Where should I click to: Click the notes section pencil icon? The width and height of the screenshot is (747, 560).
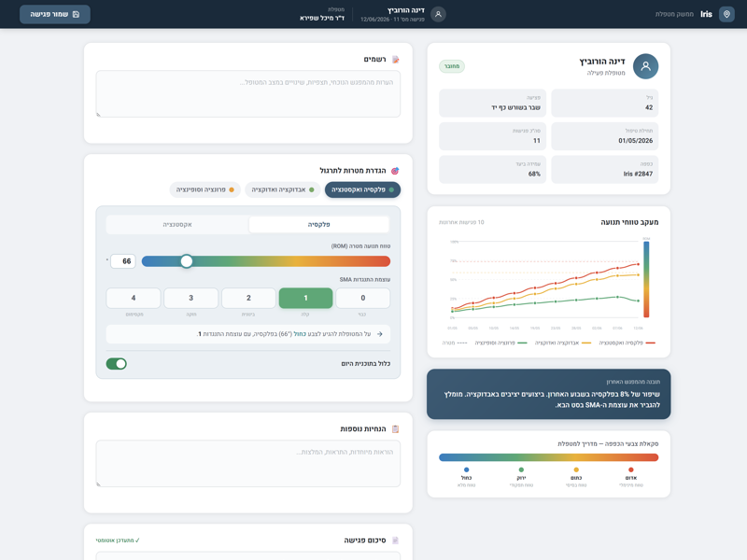point(395,60)
